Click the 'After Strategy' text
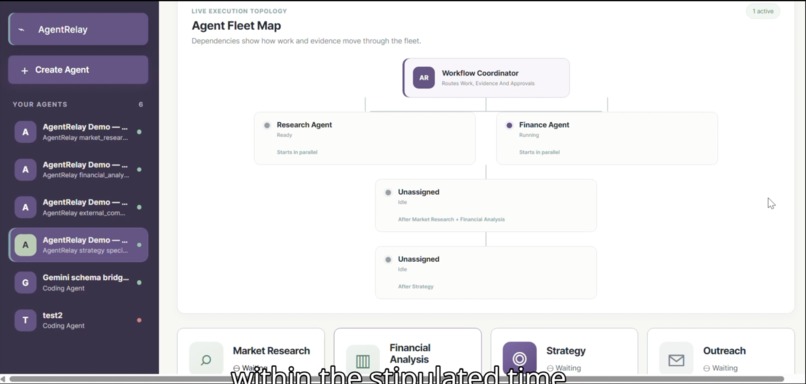The width and height of the screenshot is (806, 384). (x=416, y=286)
